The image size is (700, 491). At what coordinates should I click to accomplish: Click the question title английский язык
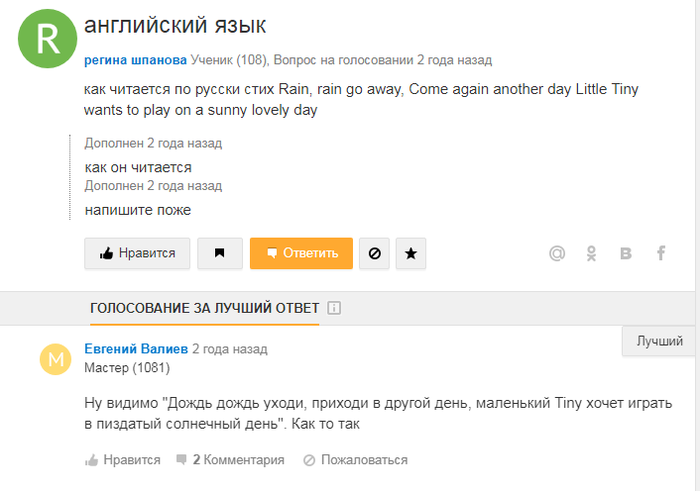175,25
